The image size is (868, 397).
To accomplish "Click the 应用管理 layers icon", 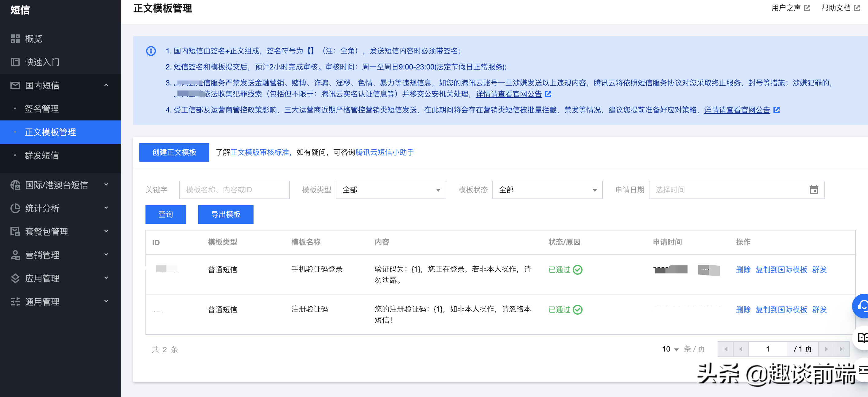I will coord(15,278).
